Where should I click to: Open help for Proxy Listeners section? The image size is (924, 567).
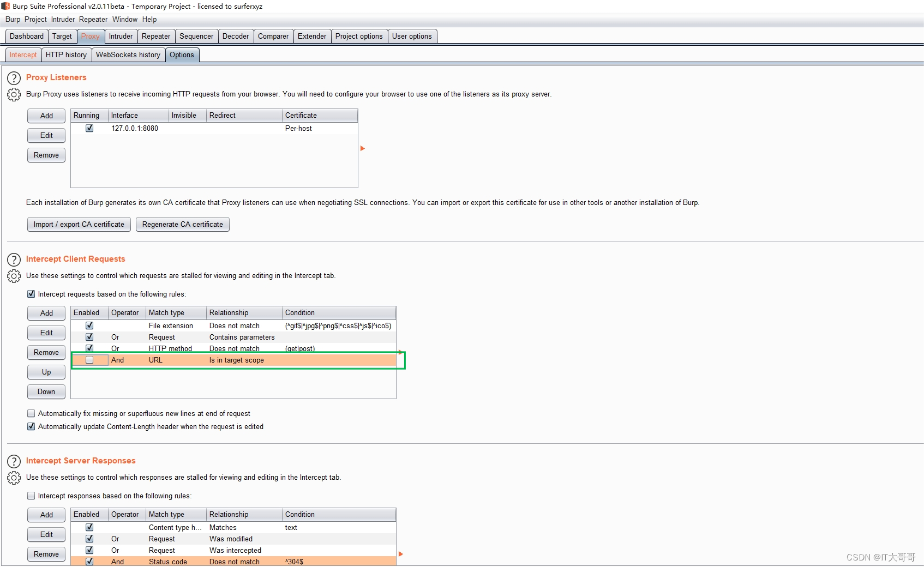tap(14, 78)
